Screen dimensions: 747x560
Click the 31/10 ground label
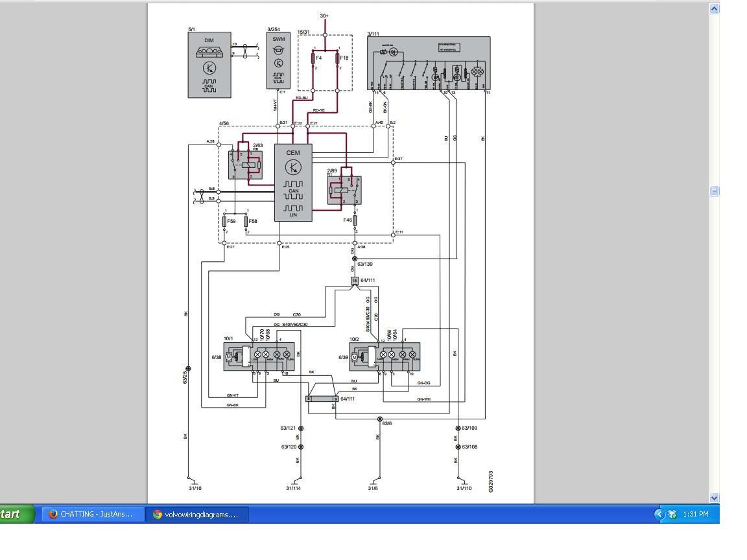pyautogui.click(x=195, y=488)
